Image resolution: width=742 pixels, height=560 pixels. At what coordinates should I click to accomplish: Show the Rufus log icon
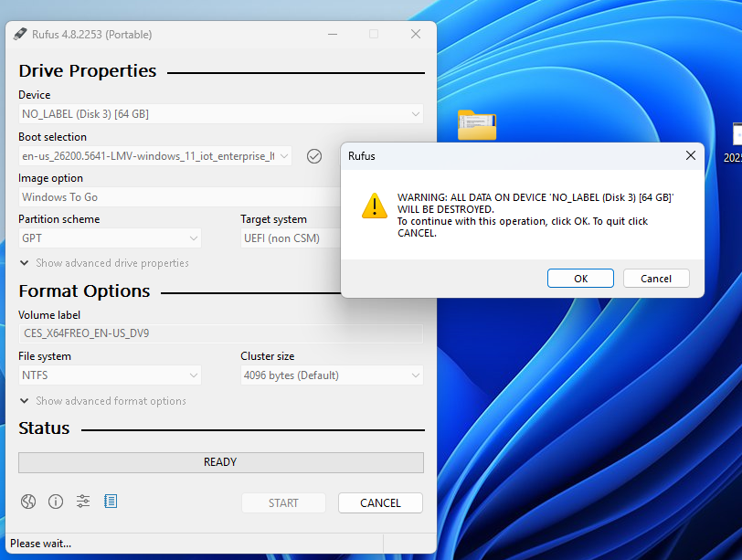click(111, 502)
